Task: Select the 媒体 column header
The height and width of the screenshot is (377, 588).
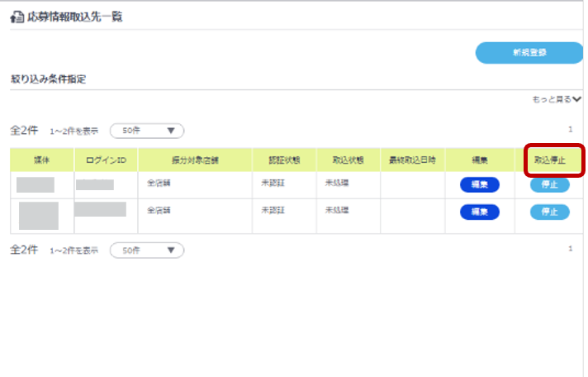Action: 41,159
